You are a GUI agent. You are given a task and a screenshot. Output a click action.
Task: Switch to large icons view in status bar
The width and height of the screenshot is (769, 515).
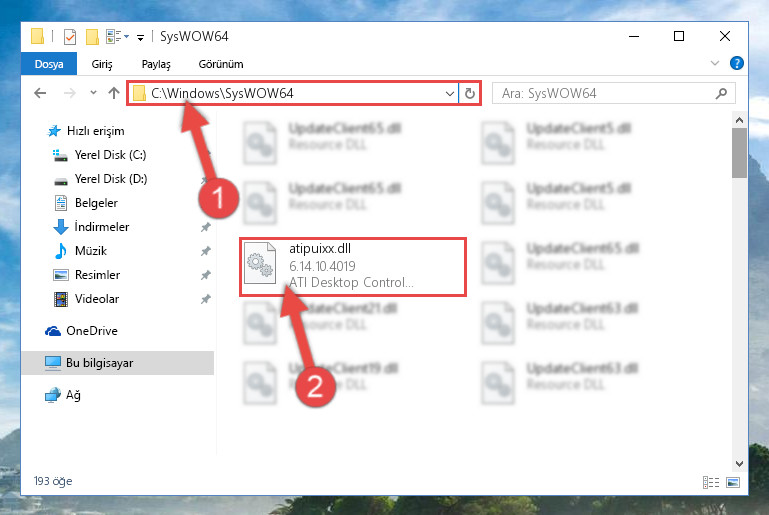click(x=733, y=482)
